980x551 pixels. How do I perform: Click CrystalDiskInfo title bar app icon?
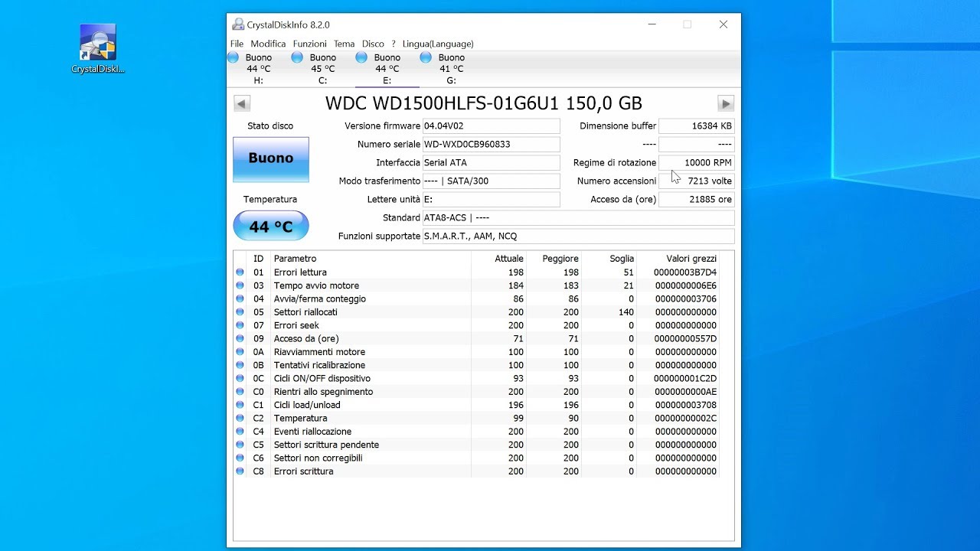pos(238,24)
